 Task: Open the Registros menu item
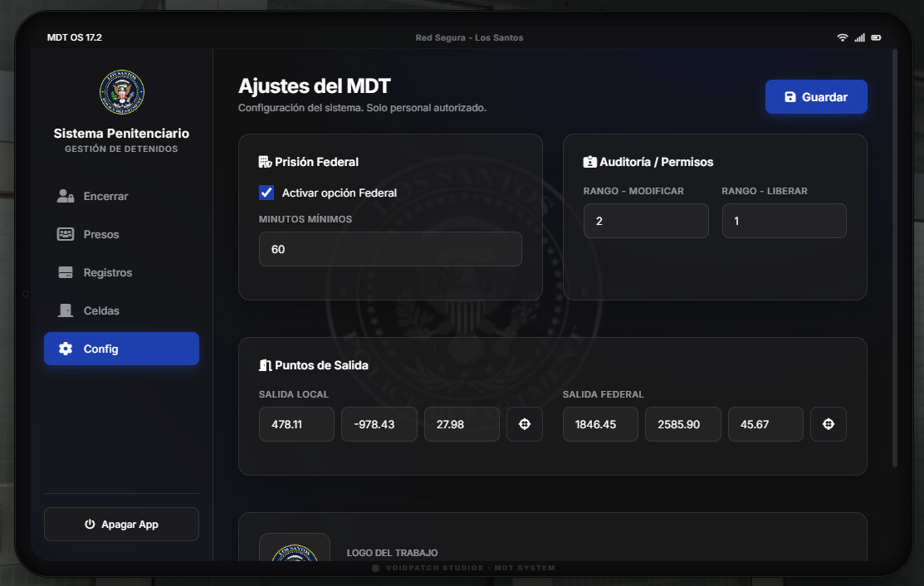[121, 273]
